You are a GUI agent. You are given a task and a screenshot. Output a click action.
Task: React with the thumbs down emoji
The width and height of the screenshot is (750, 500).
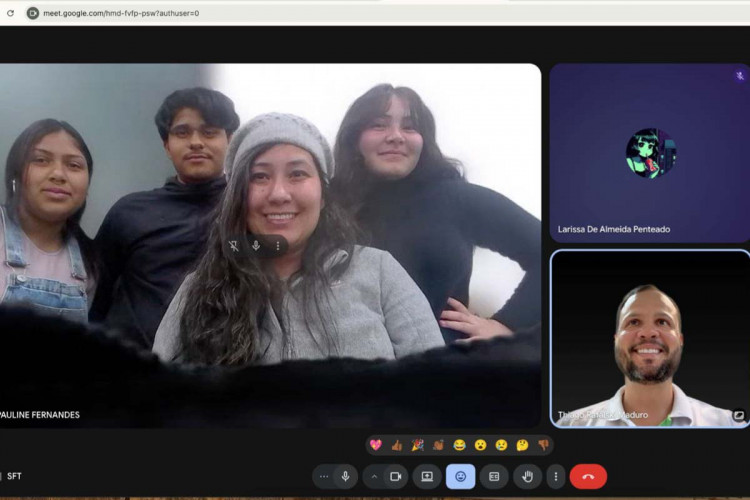543,445
